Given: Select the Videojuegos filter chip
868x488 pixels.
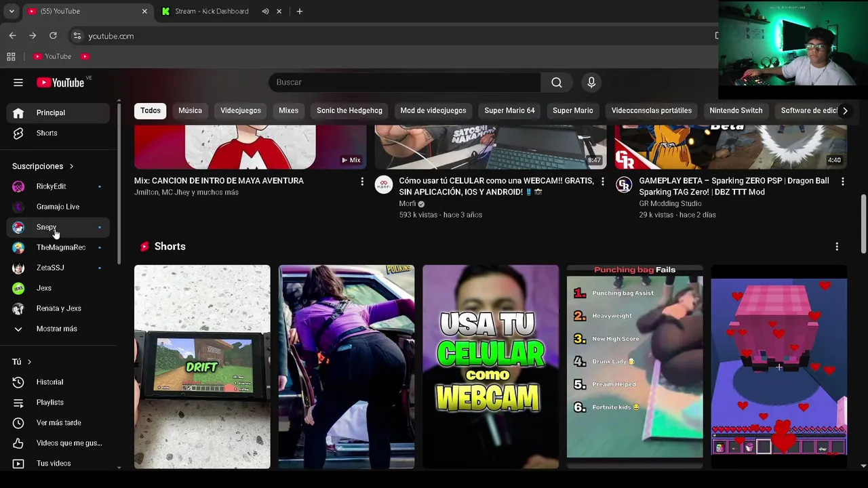Looking at the screenshot, I should coord(241,110).
